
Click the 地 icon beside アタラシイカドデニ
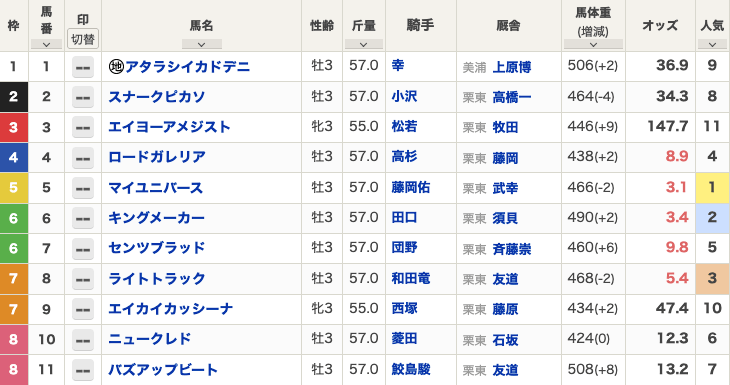(x=116, y=67)
